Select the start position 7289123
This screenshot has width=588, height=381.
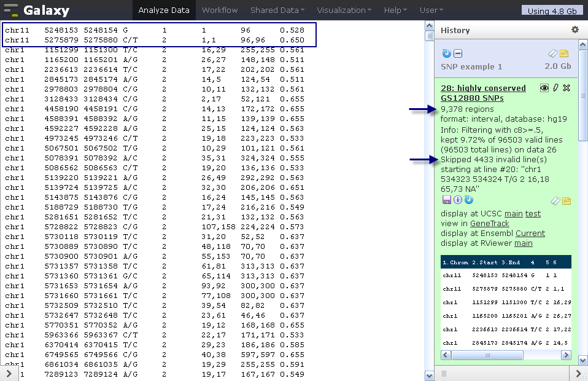(61, 374)
